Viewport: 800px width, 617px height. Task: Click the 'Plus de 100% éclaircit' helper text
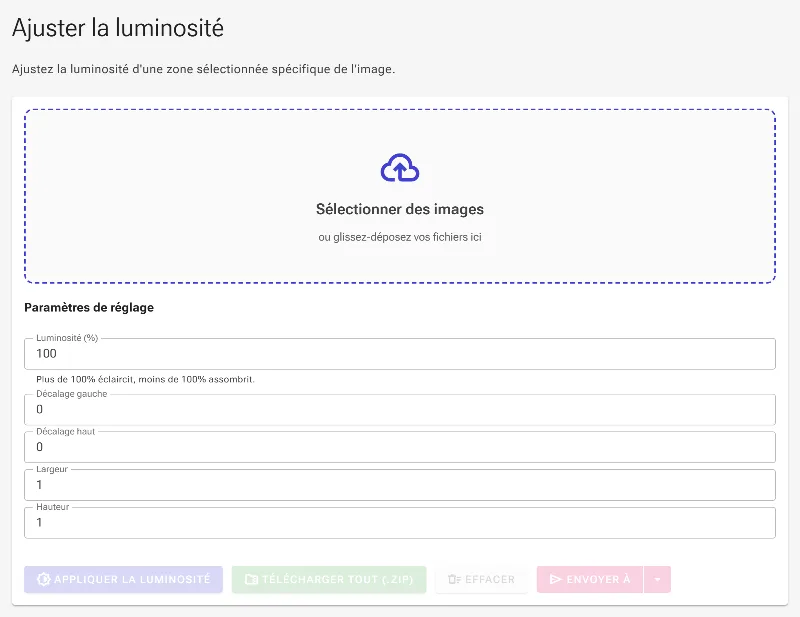[x=145, y=379]
